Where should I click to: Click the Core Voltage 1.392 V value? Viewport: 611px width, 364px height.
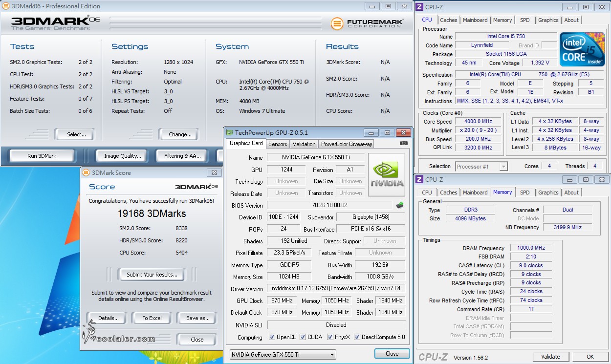point(539,63)
